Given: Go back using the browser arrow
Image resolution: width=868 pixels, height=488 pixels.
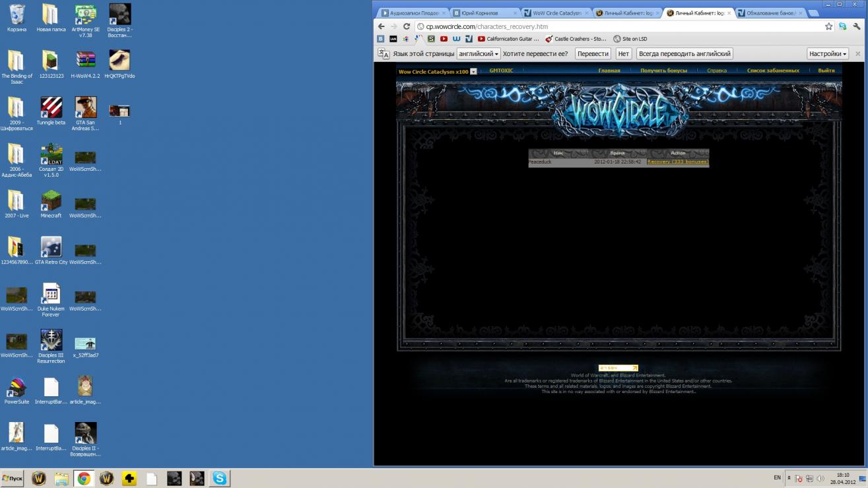Looking at the screenshot, I should click(x=382, y=26).
